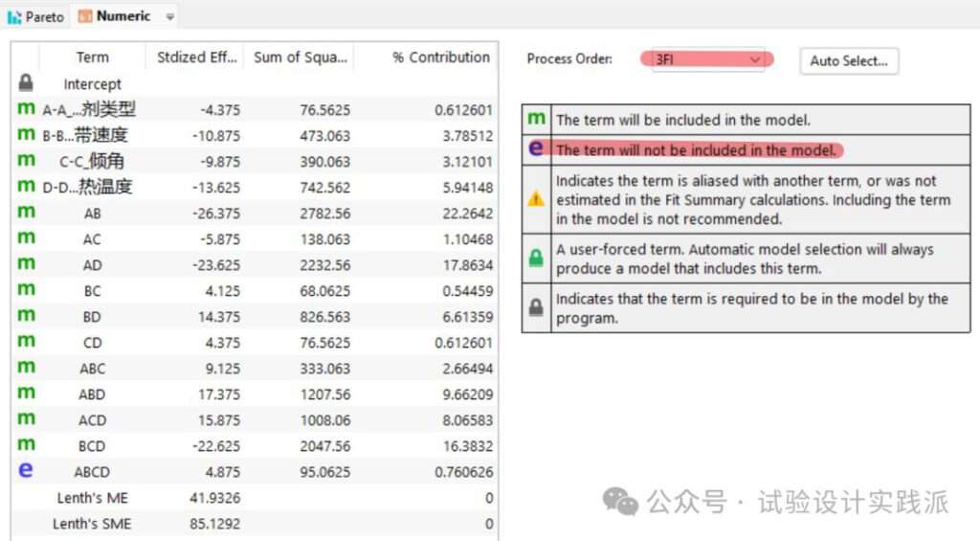Viewport: 980px width, 541px height.
Task: Open the Process Order dropdown
Action: (706, 59)
